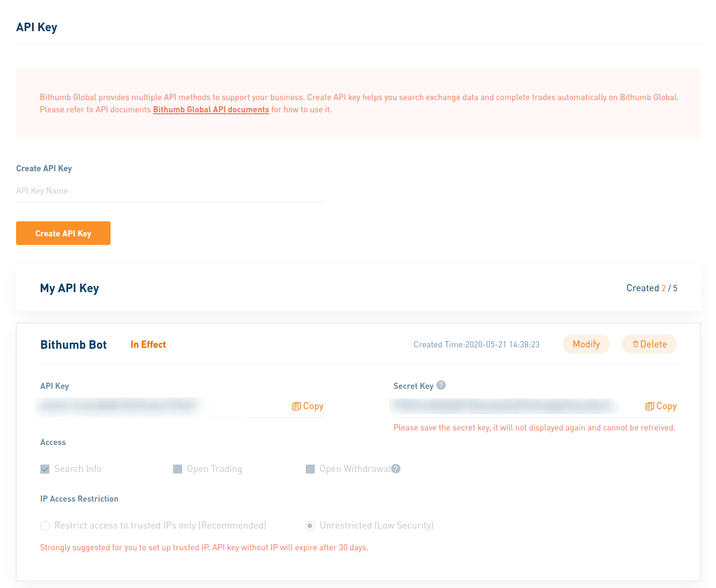Click the Bithumb Bot key name
Screen dimensions: 716x588
pos(74,344)
